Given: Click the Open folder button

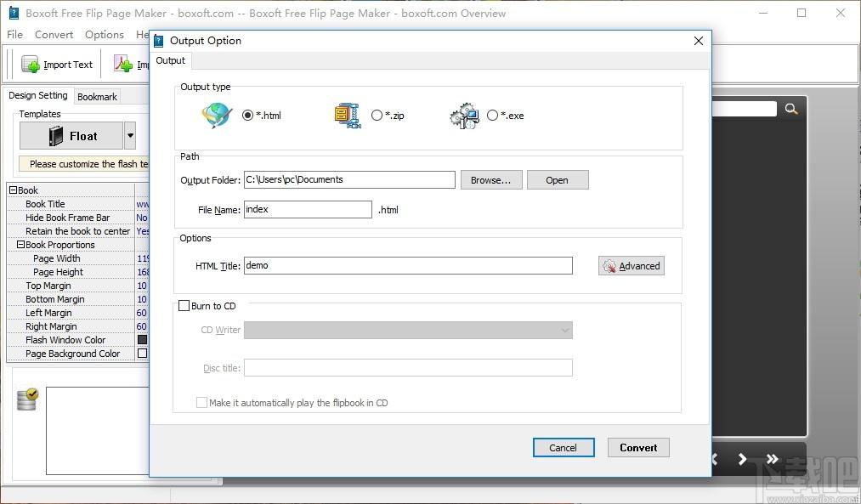Looking at the screenshot, I should point(558,180).
